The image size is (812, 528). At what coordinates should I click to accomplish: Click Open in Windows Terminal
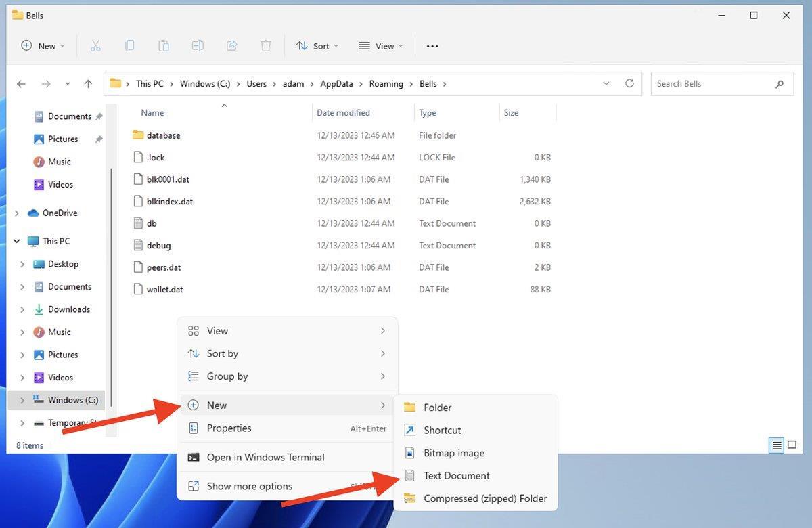265,458
